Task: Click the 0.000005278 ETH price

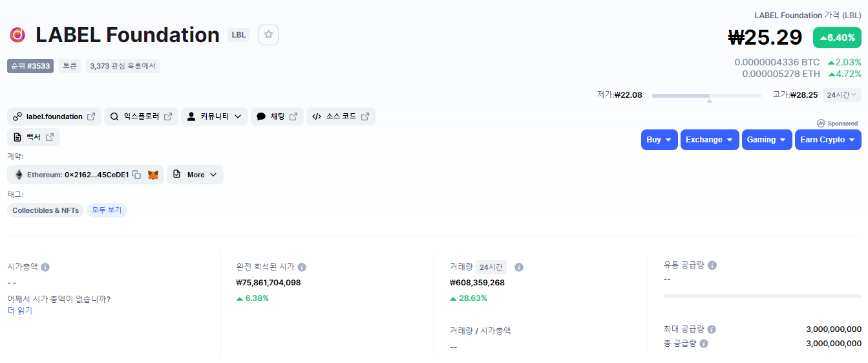Action: tap(781, 74)
